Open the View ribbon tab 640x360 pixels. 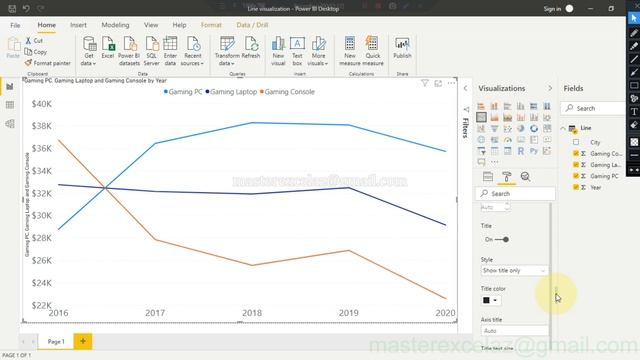[x=151, y=25]
